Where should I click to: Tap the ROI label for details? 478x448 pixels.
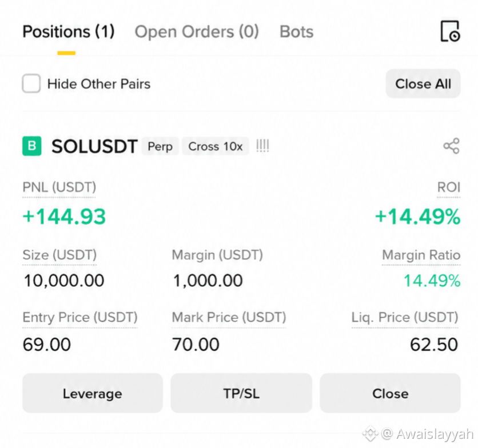[448, 187]
